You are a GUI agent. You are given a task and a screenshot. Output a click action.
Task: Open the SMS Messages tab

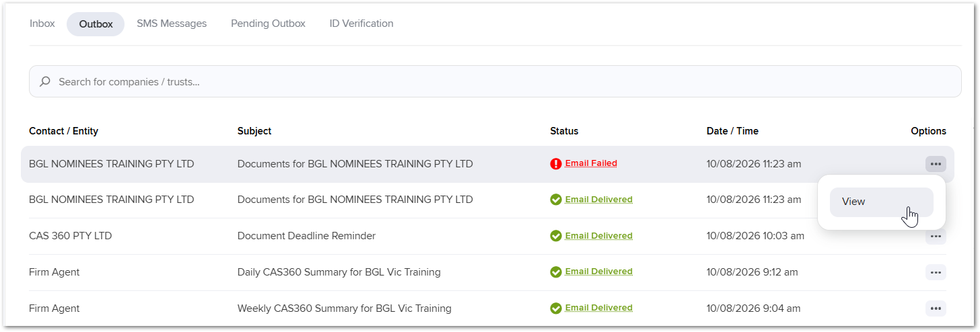pyautogui.click(x=172, y=24)
